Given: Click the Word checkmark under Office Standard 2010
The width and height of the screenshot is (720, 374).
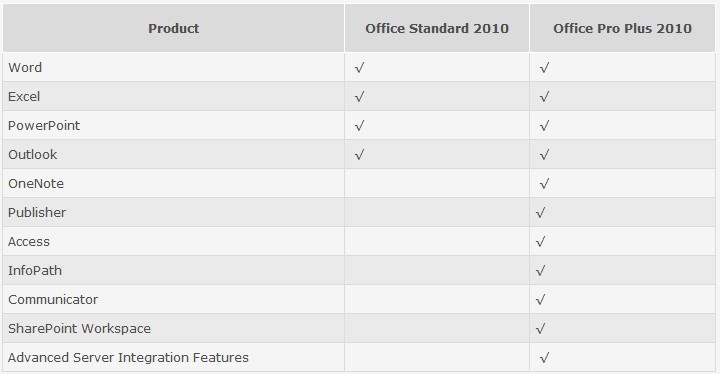Looking at the screenshot, I should coord(360,68).
